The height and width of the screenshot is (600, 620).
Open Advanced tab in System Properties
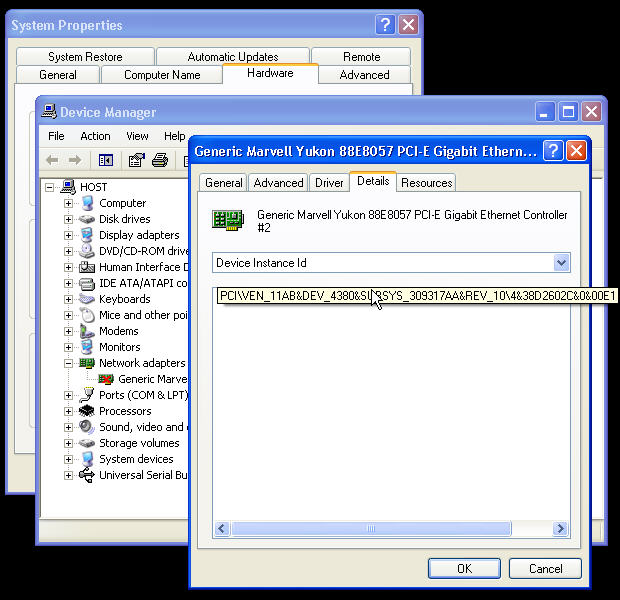(364, 75)
